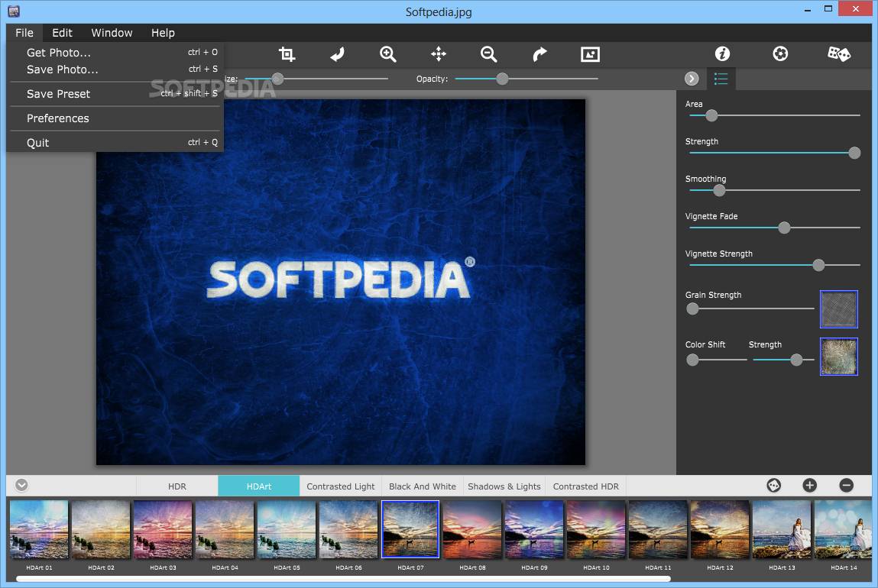
Task: Select the Crop tool icon
Action: pos(287,54)
